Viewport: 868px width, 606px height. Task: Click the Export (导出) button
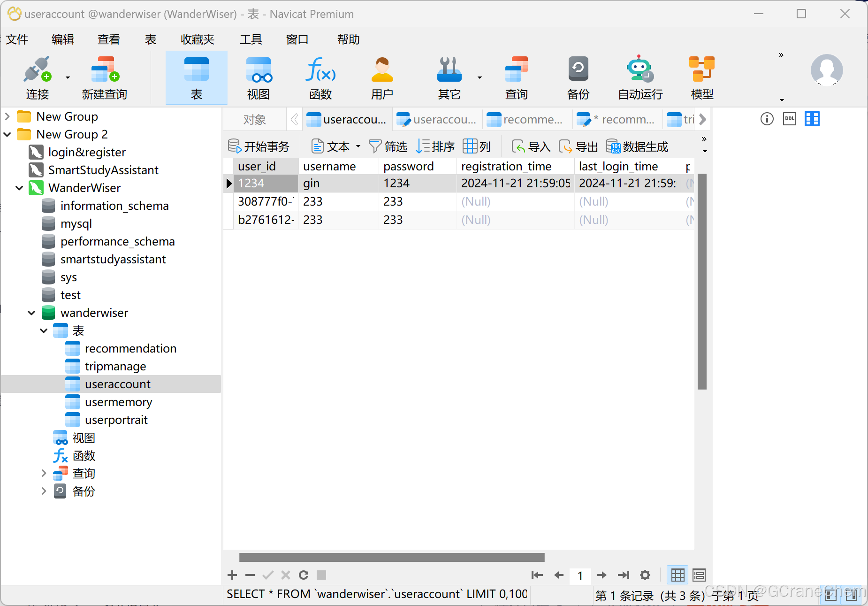pyautogui.click(x=578, y=146)
